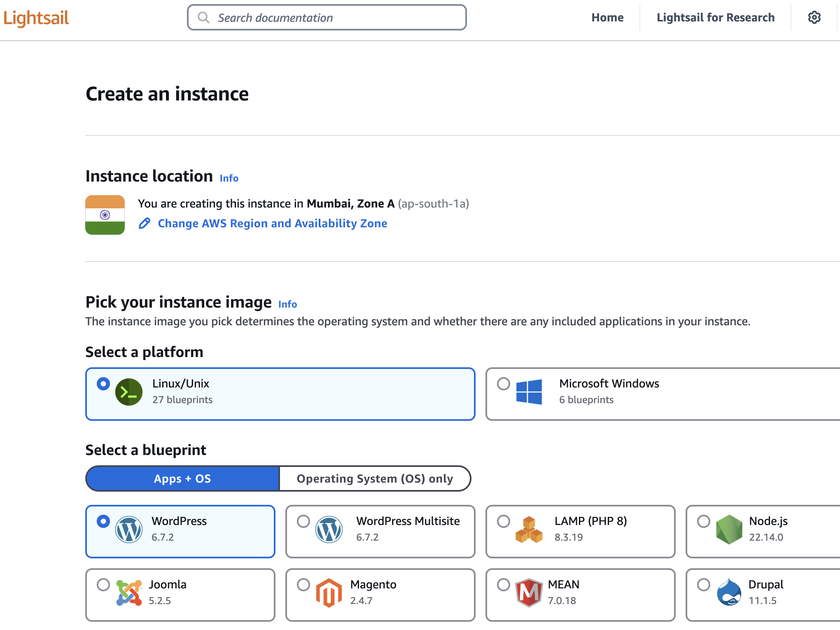Focus the Search documentation field
The height and width of the screenshot is (630, 840).
(327, 17)
